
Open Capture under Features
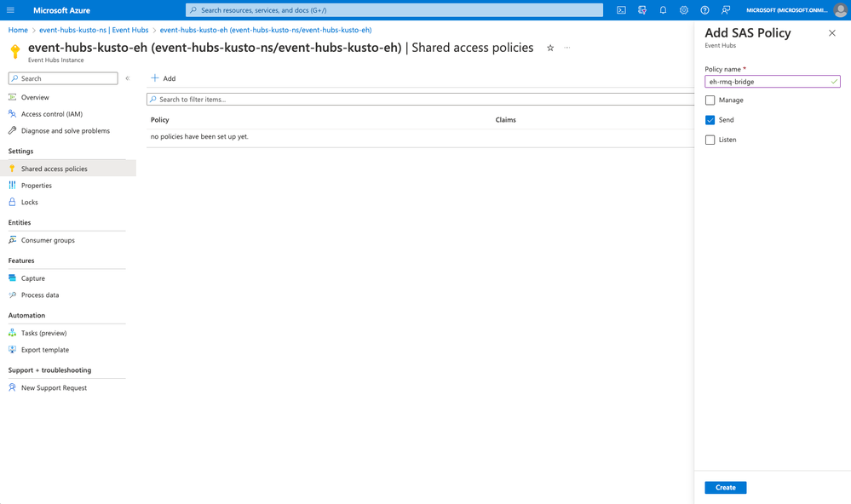[33, 278]
